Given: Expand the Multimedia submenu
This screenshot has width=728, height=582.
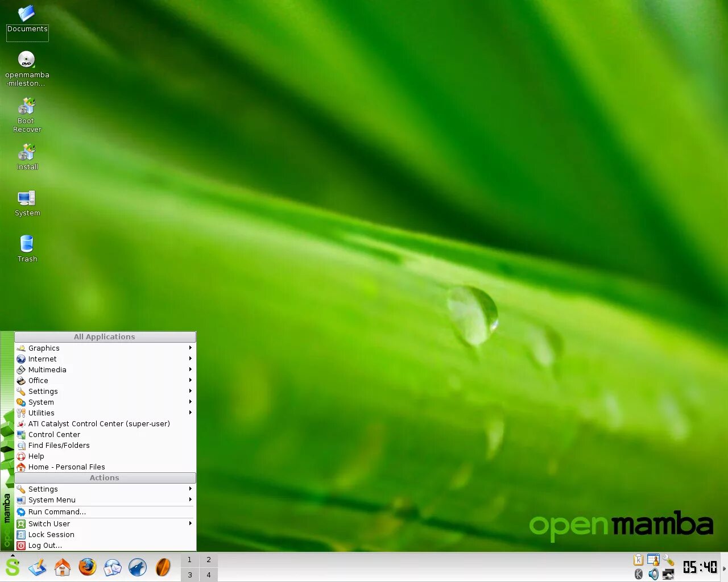Looking at the screenshot, I should click(105, 369).
